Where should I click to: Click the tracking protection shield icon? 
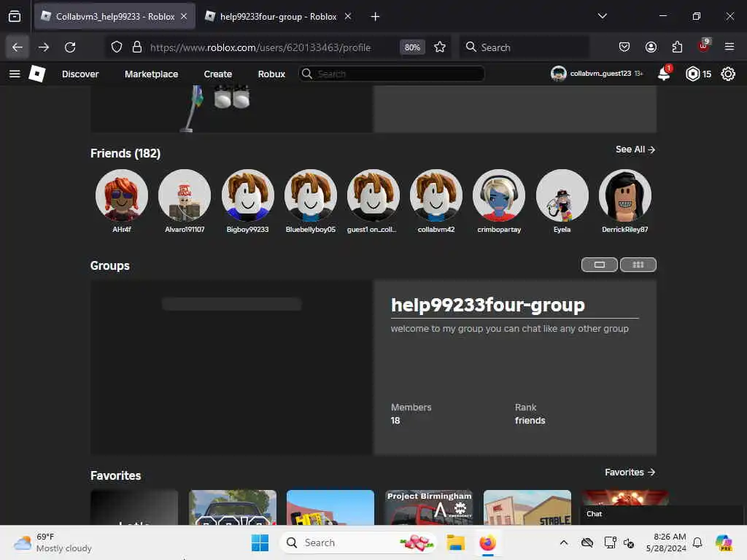[x=117, y=47]
